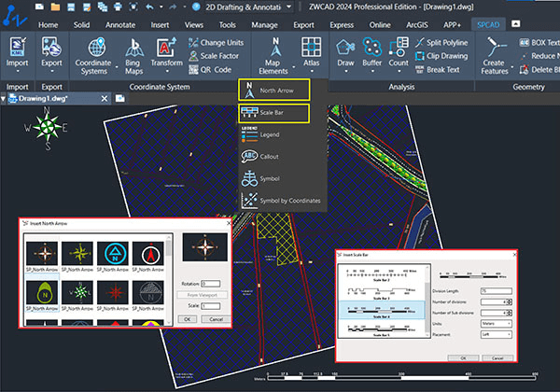Screen dimensions: 560x392
Task: Select Scale Bar 3 style in list
Action: coord(382,291)
